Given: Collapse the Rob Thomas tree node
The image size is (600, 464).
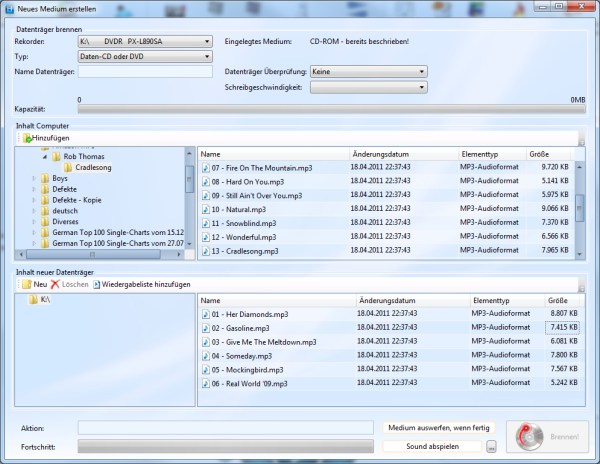Looking at the screenshot, I should click(x=45, y=157).
